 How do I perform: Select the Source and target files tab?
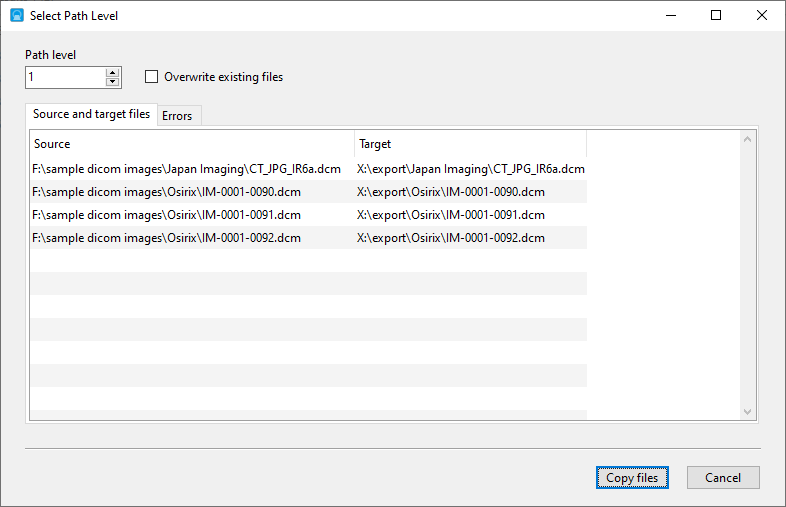point(92,115)
